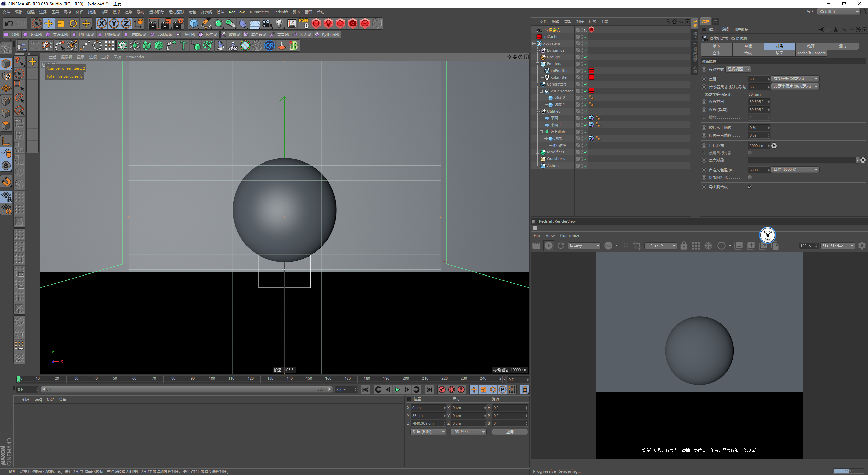Collapse the Emitters group in object tree
The height and width of the screenshot is (475, 868).
pos(537,64)
